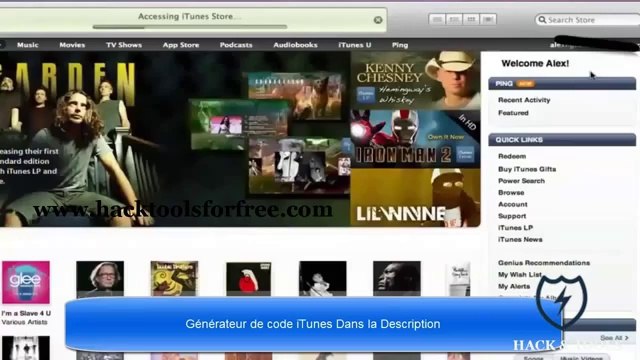
Task: Cancel the Accessing iTunes Store loading
Action: pos(378,20)
